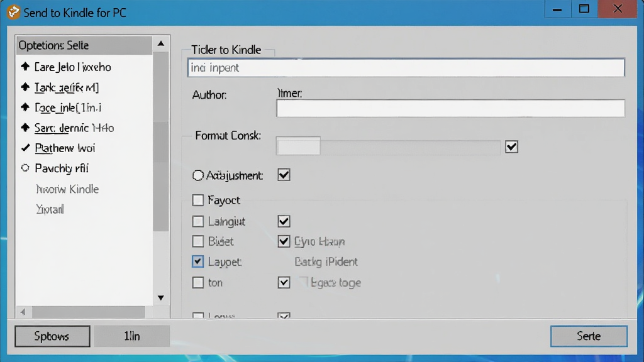Toggle the small Egacs toge checkbox

pyautogui.click(x=304, y=282)
